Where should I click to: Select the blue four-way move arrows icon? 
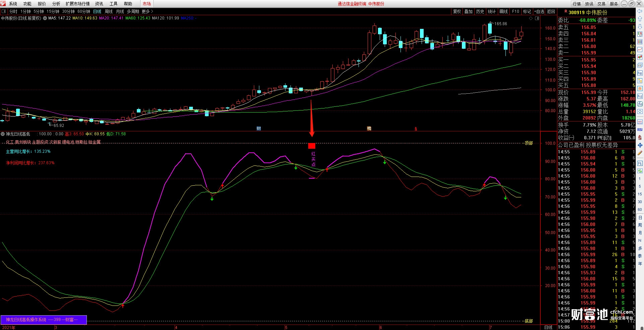[640, 145]
